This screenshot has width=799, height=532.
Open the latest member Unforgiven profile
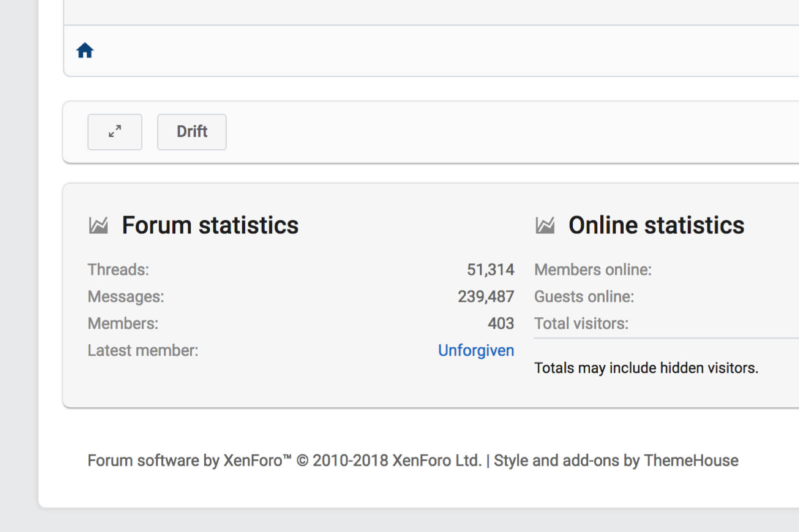(x=476, y=350)
